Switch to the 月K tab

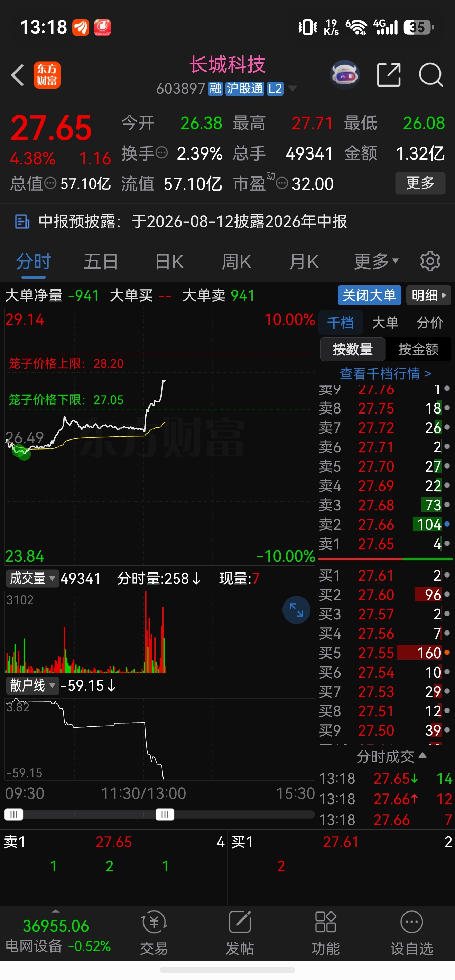pyautogui.click(x=304, y=261)
